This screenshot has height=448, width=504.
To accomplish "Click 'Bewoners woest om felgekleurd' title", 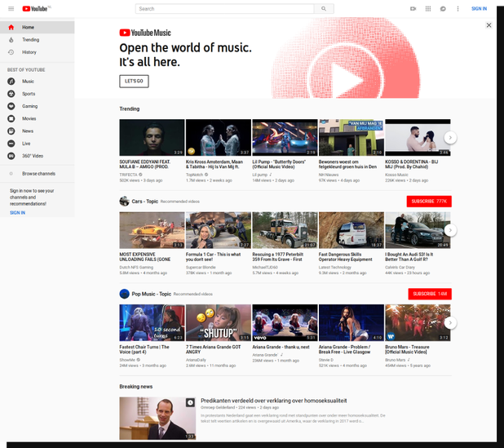I will click(x=347, y=164).
